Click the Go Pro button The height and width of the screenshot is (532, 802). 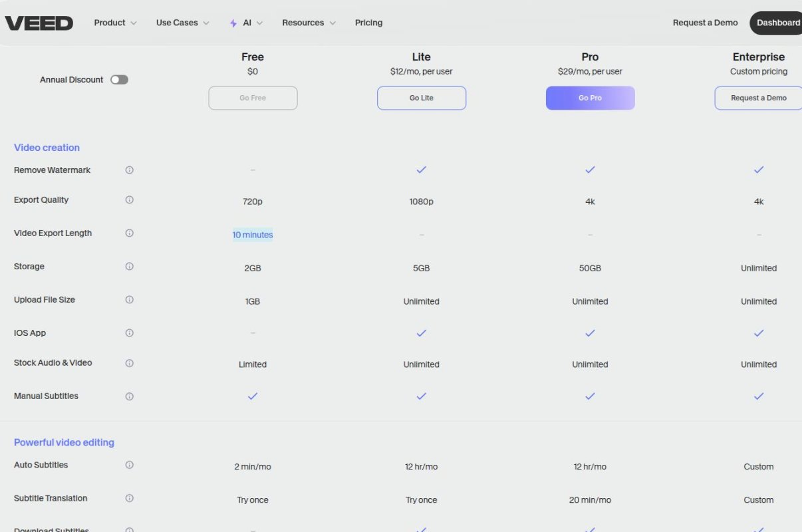click(x=590, y=98)
